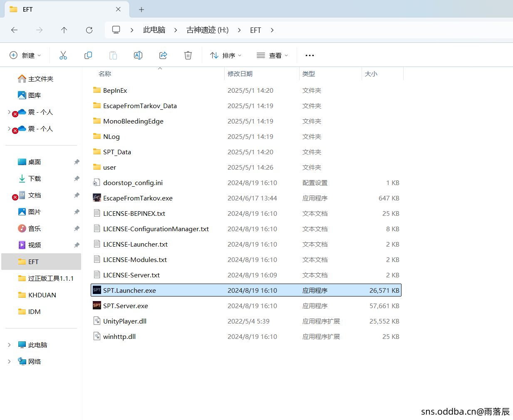
Task: Open Home 主文件夹 in sidebar
Action: click(x=36, y=79)
